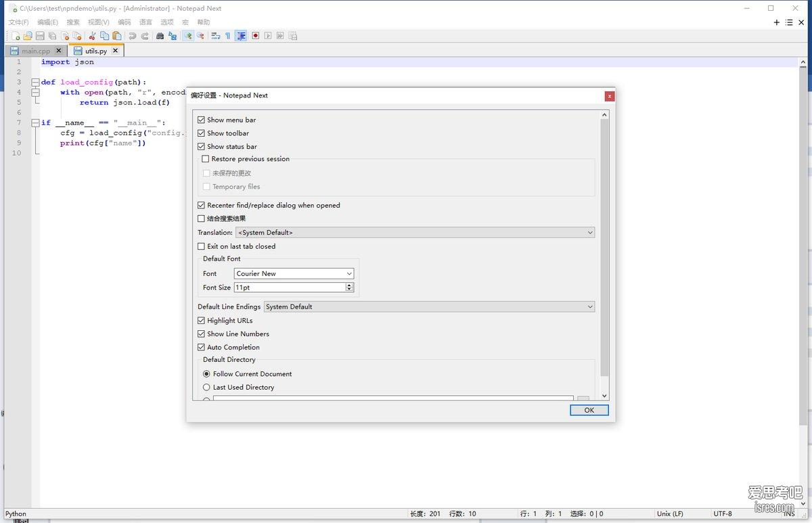Enable Restore previous session
The image size is (812, 523).
[x=206, y=159]
